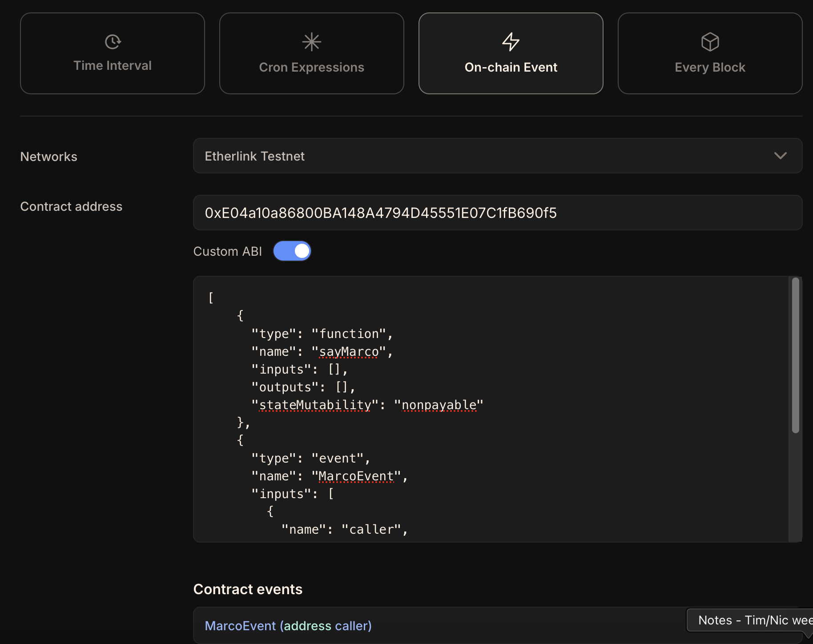Disable the Custom ABI toggle
Image resolution: width=813 pixels, height=644 pixels.
[292, 251]
